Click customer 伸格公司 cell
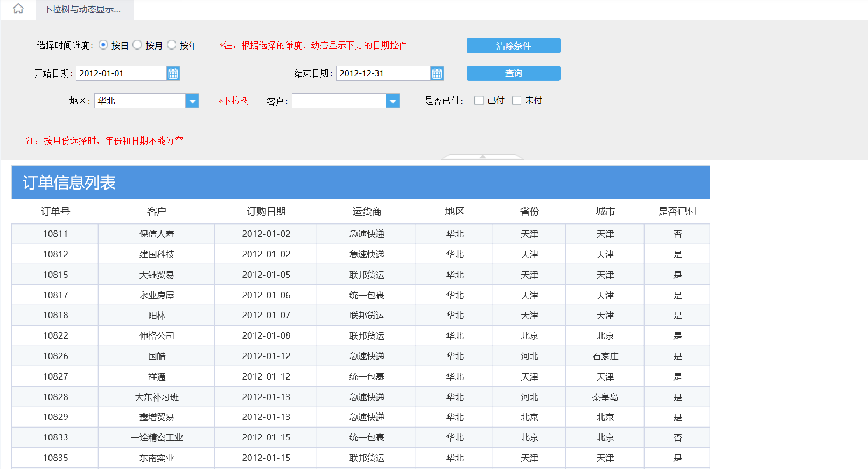This screenshot has width=868, height=469. click(x=157, y=335)
